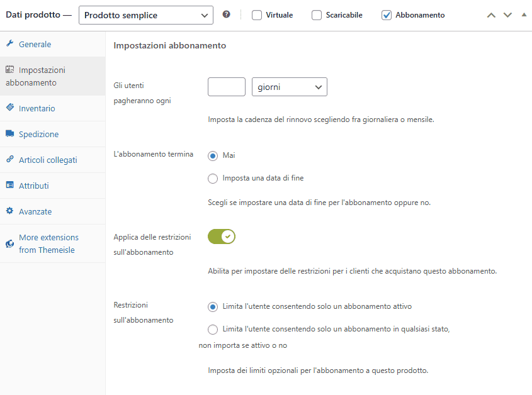
Task: Select the Generale wrench icon
Action: coord(9,44)
